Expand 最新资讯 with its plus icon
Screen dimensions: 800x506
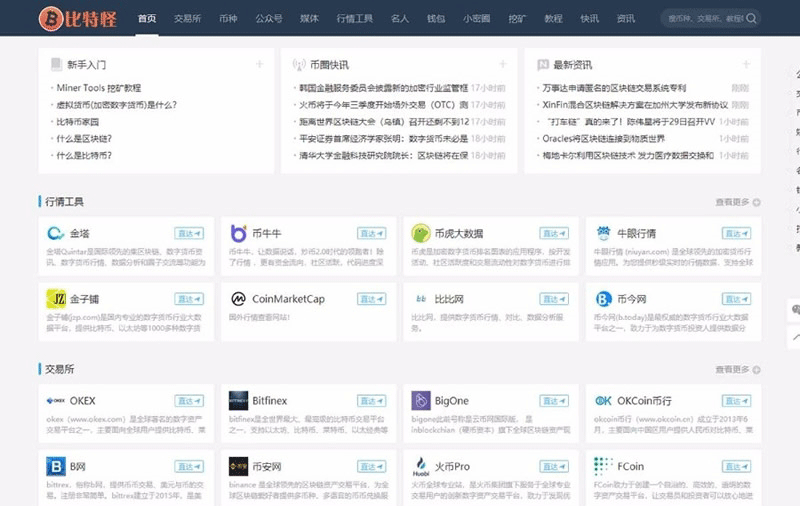coord(746,64)
